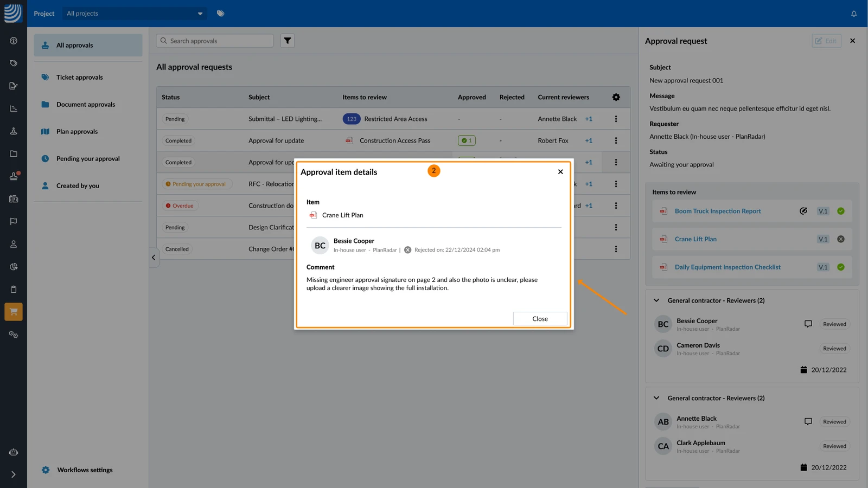868x488 pixels.
Task: Open the tags icon next to the project selector
Action: tap(220, 14)
